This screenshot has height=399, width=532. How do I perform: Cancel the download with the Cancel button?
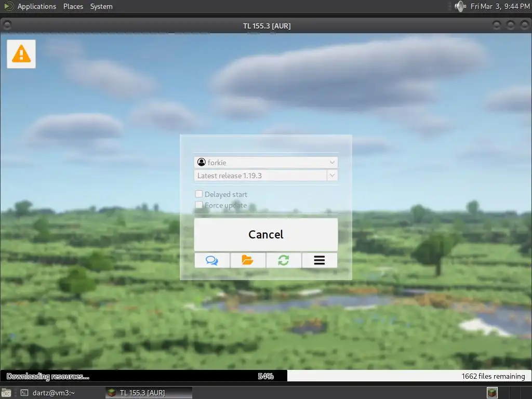click(266, 234)
